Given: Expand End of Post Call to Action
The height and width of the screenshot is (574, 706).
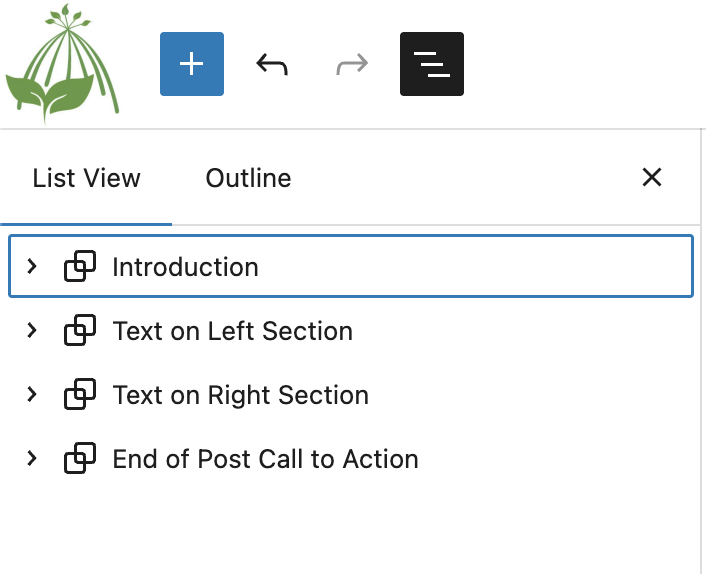Looking at the screenshot, I should pos(32,459).
